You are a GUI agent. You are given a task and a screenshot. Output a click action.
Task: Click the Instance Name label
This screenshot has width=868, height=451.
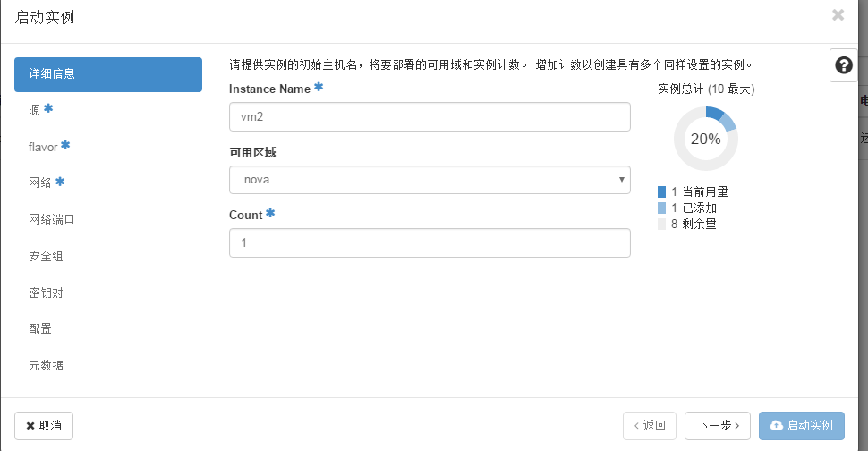pyautogui.click(x=269, y=89)
